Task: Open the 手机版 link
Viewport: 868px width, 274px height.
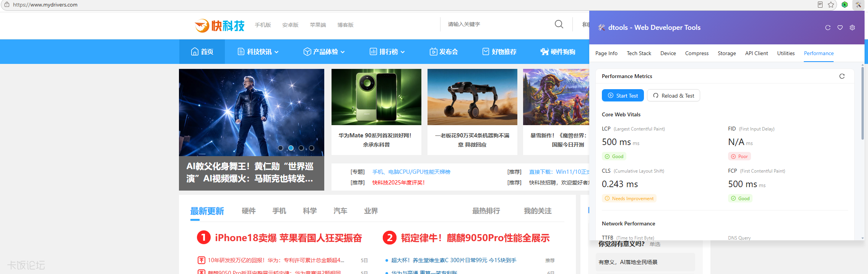Action: tap(263, 25)
